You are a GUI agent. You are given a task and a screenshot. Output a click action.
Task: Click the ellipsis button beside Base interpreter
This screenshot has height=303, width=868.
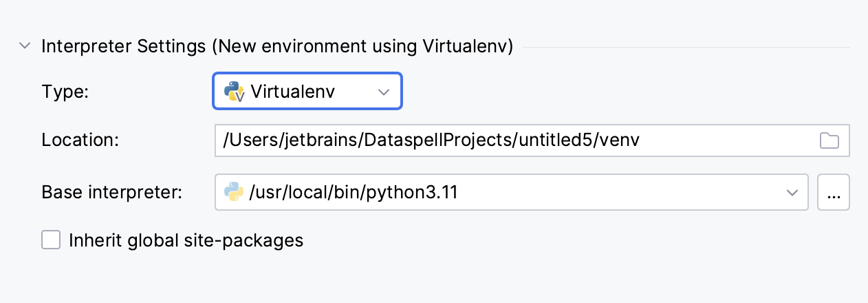point(834,192)
